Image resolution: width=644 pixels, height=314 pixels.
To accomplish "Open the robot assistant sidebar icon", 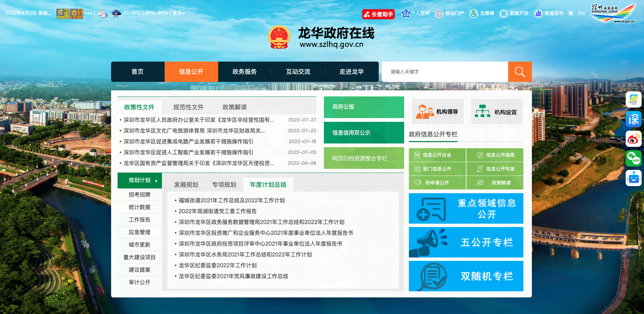I will (x=633, y=178).
